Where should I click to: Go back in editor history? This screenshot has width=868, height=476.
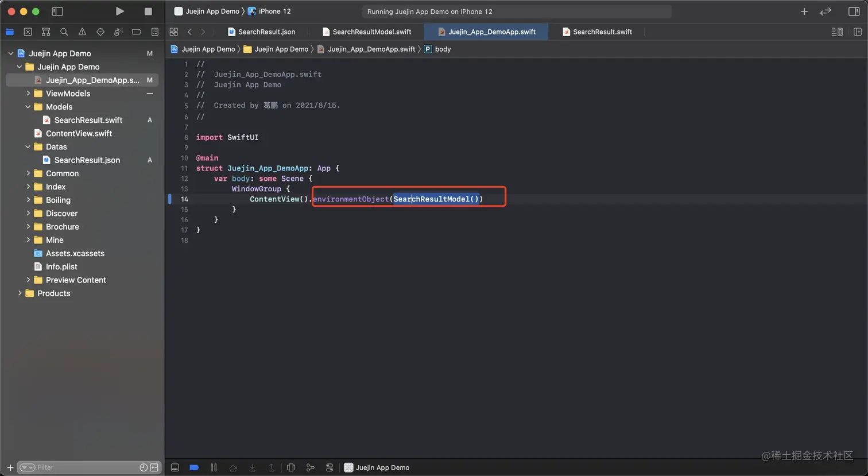[x=189, y=32]
